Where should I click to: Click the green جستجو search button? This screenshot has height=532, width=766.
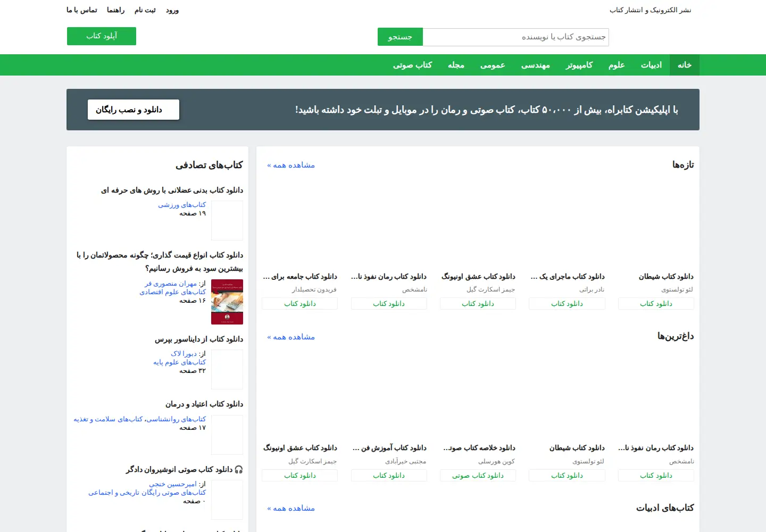click(400, 37)
